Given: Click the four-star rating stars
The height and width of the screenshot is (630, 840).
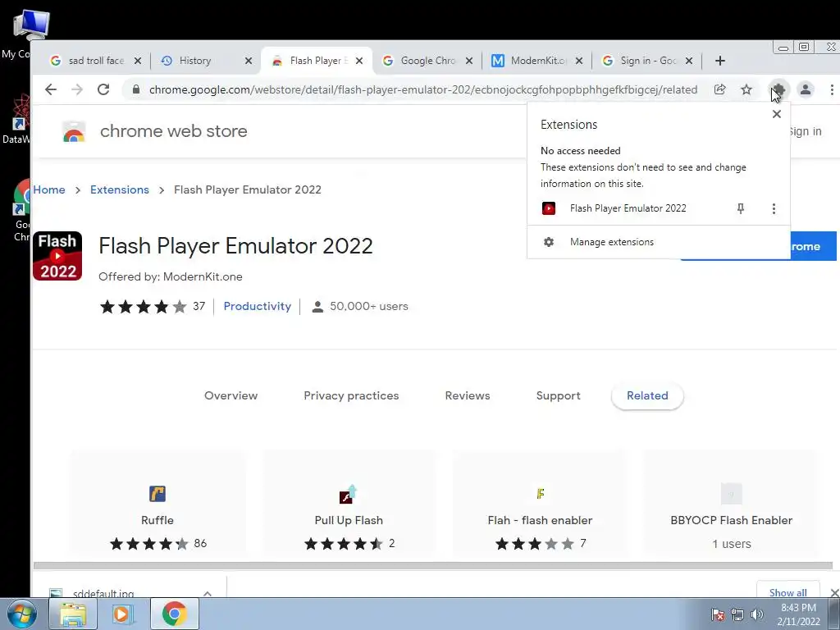Looking at the screenshot, I should [x=143, y=307].
